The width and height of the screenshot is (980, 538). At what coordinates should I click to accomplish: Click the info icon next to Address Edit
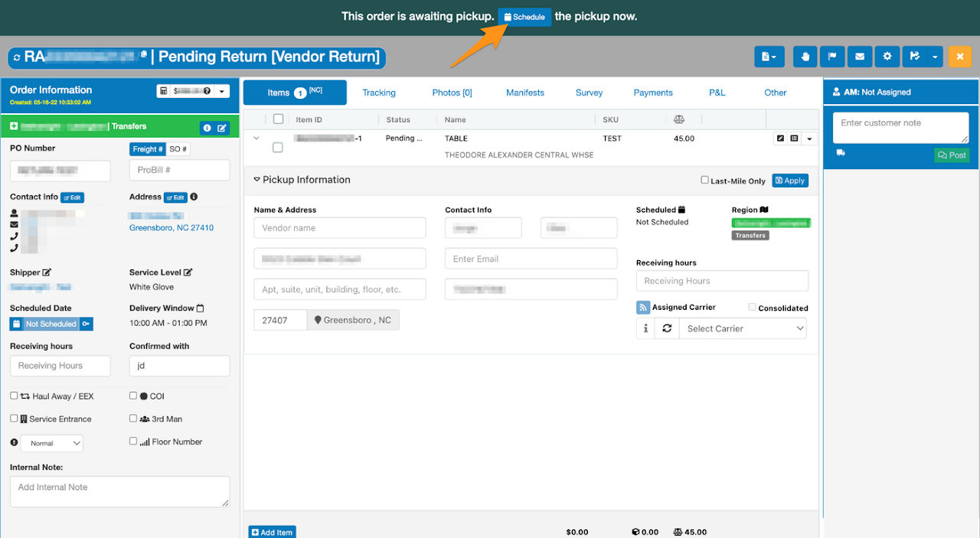click(194, 197)
